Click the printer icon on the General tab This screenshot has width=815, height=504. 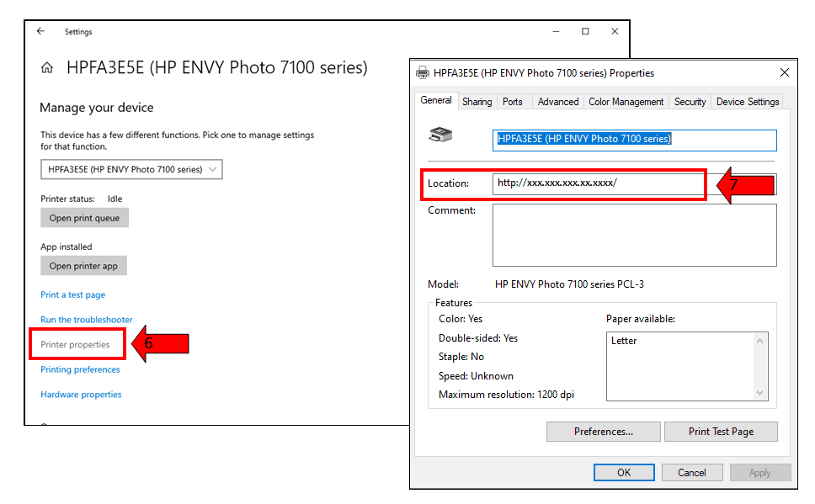coord(442,134)
